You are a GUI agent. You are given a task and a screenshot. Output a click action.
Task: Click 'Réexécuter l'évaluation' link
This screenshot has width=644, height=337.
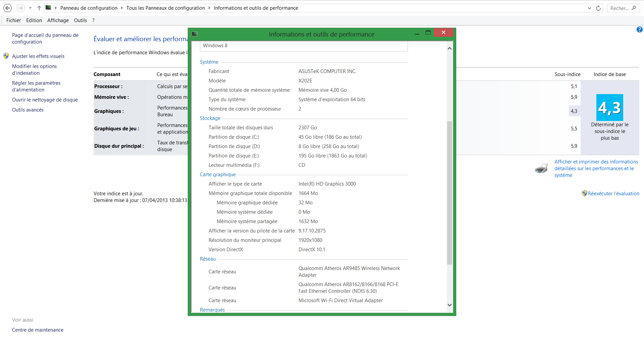point(613,194)
